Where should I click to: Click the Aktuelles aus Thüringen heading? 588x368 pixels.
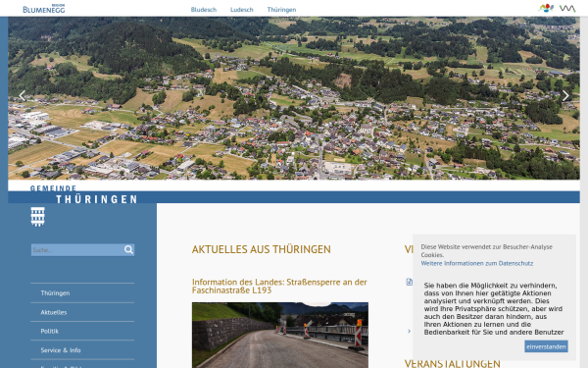[262, 249]
